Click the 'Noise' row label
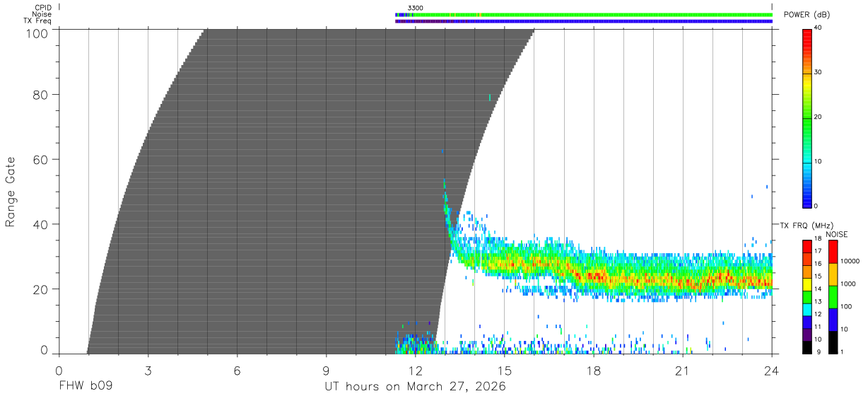The image size is (868, 401). [42, 14]
